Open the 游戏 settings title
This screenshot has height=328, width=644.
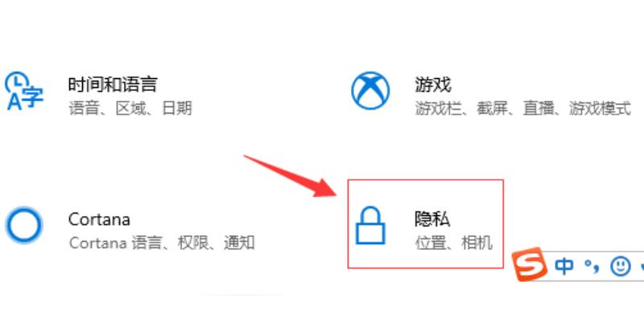coord(433,85)
